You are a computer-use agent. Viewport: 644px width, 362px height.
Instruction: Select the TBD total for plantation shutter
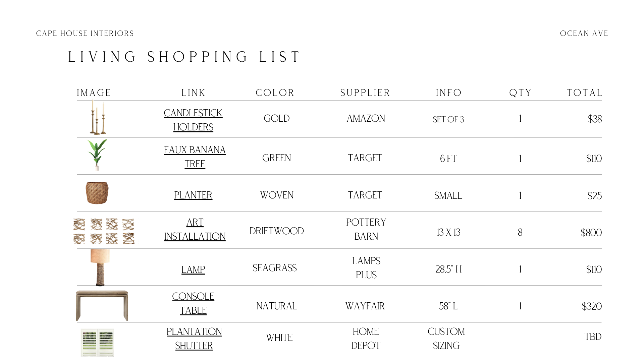[x=593, y=337]
